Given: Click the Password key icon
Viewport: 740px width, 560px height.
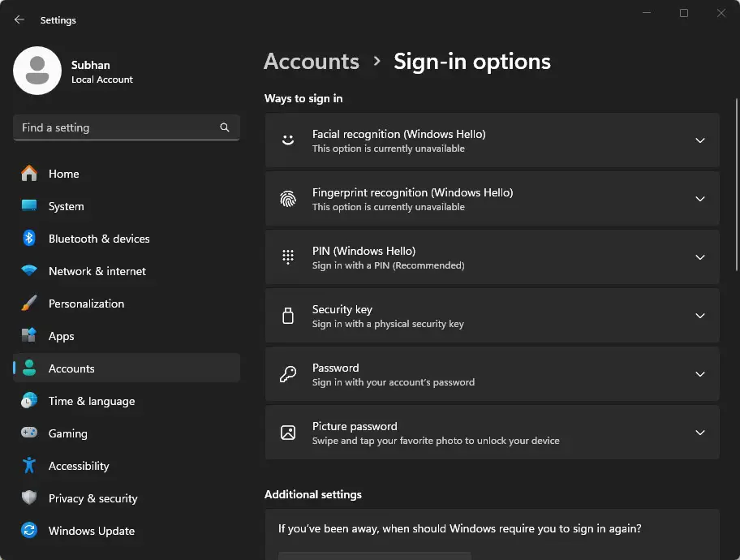Looking at the screenshot, I should 288,374.
